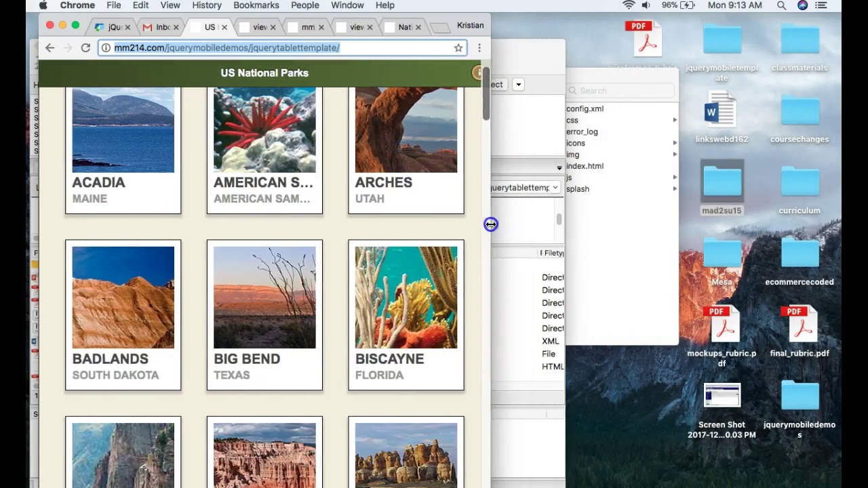Switch to the Nati tab
This screenshot has width=868, height=488.
[403, 27]
